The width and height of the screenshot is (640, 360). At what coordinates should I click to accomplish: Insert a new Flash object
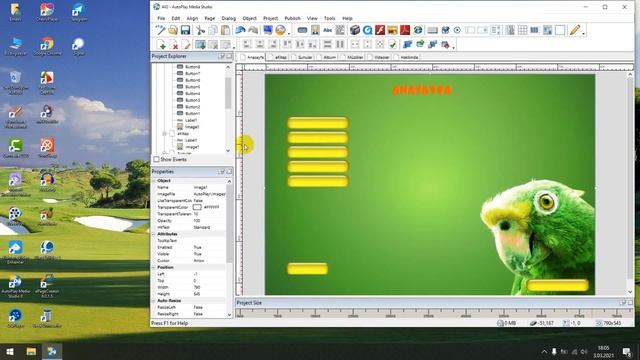[x=380, y=30]
